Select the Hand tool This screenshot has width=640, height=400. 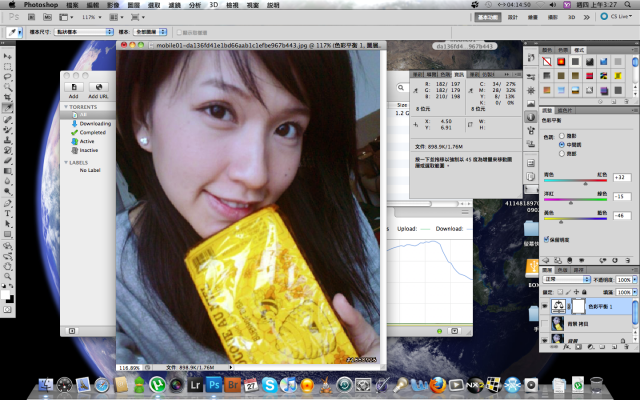tap(8, 267)
